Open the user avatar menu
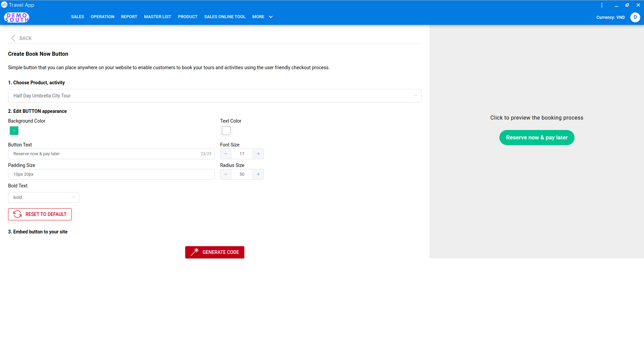This screenshot has height=352, width=644. 635,17
